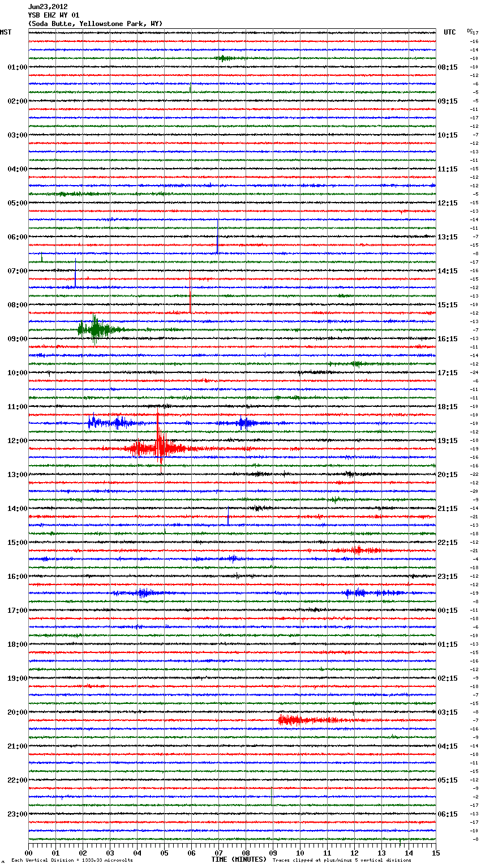This screenshot has width=481, height=868.
Task: Click the 12 minute axis tick label
Action: [354, 853]
